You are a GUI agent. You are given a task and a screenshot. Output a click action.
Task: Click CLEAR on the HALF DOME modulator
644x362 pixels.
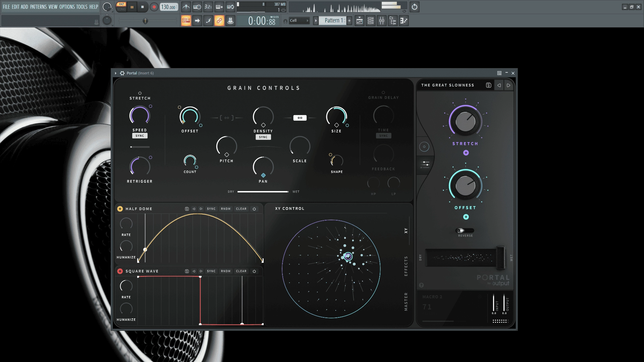coord(241,209)
